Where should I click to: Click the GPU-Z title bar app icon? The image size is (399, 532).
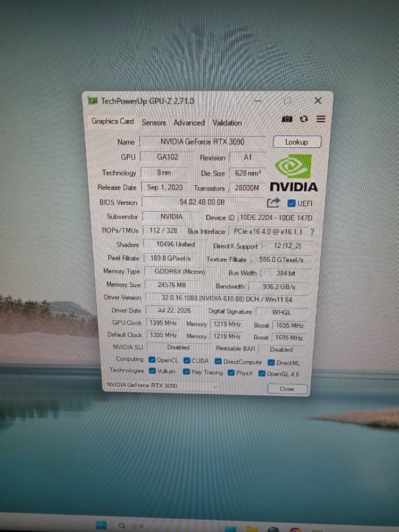93,101
